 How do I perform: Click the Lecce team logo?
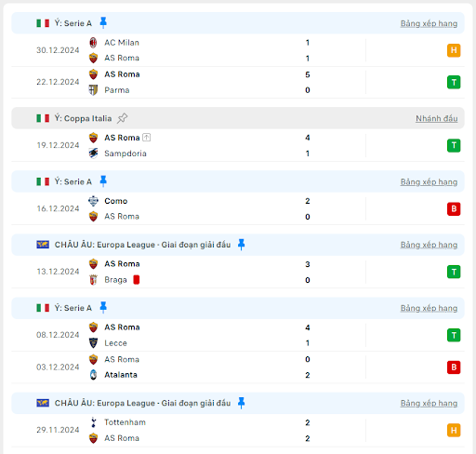coord(93,343)
